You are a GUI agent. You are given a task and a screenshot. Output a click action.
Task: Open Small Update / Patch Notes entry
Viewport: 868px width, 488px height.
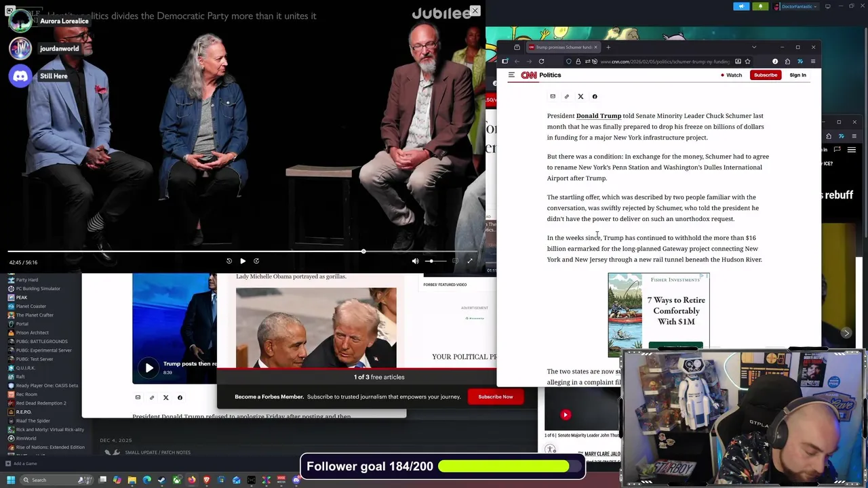[x=157, y=453]
